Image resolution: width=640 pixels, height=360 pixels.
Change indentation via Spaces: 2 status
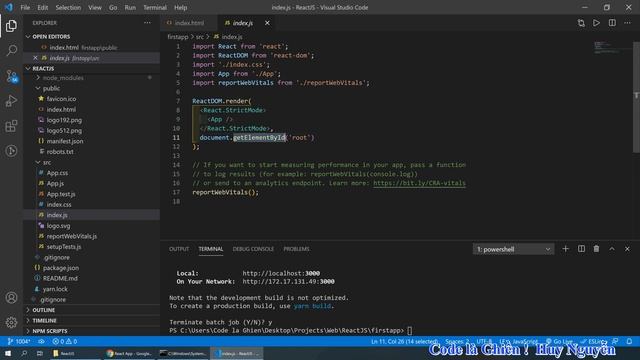(457, 341)
